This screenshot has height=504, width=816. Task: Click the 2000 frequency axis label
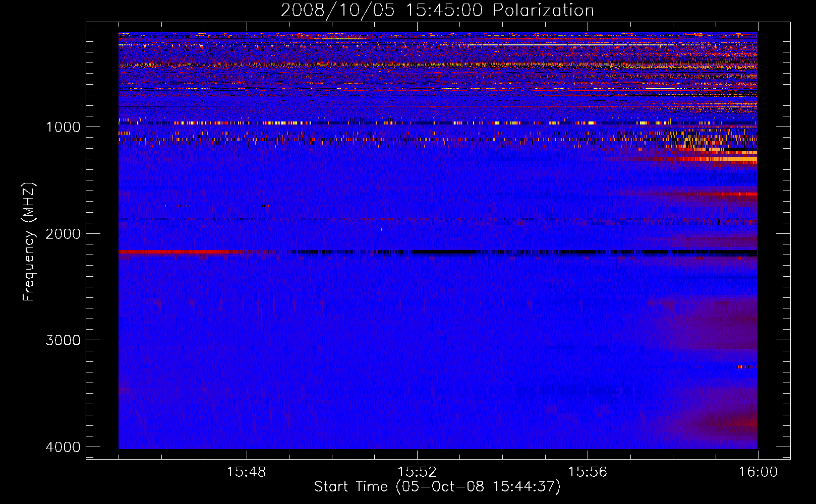point(63,233)
